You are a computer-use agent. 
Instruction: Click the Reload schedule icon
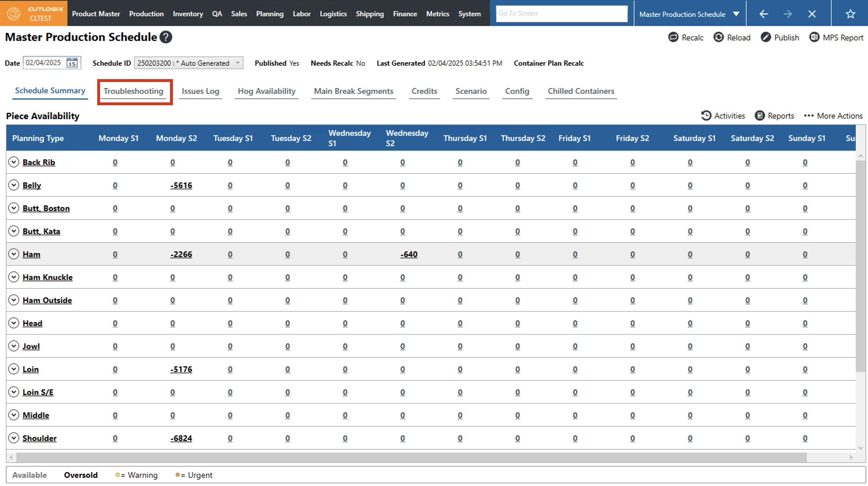coord(718,37)
